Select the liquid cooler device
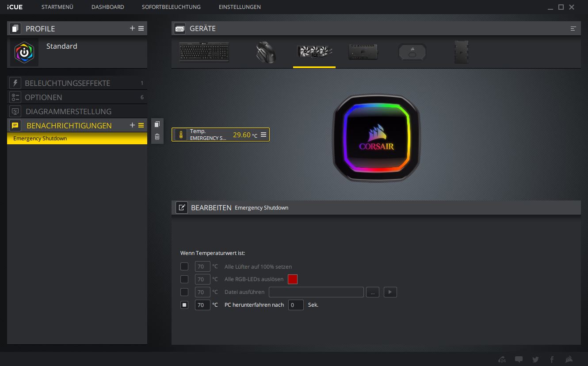This screenshot has height=366, width=588. coord(314,52)
